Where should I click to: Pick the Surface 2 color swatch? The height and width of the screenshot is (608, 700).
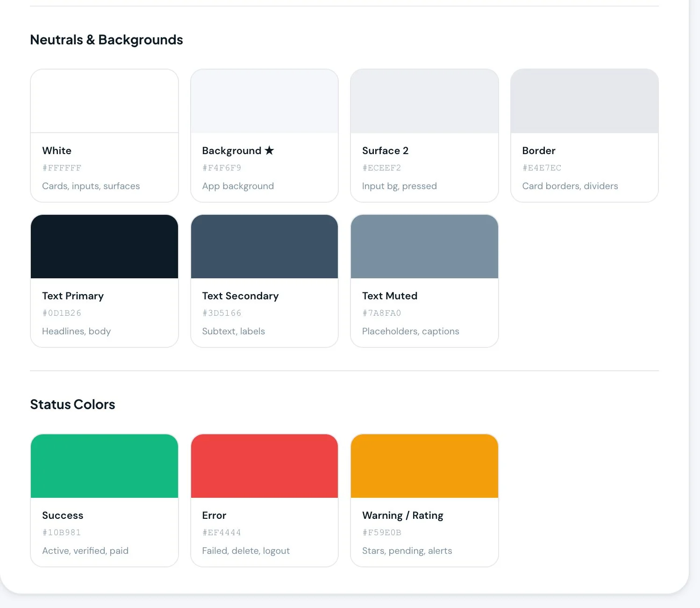[424, 101]
